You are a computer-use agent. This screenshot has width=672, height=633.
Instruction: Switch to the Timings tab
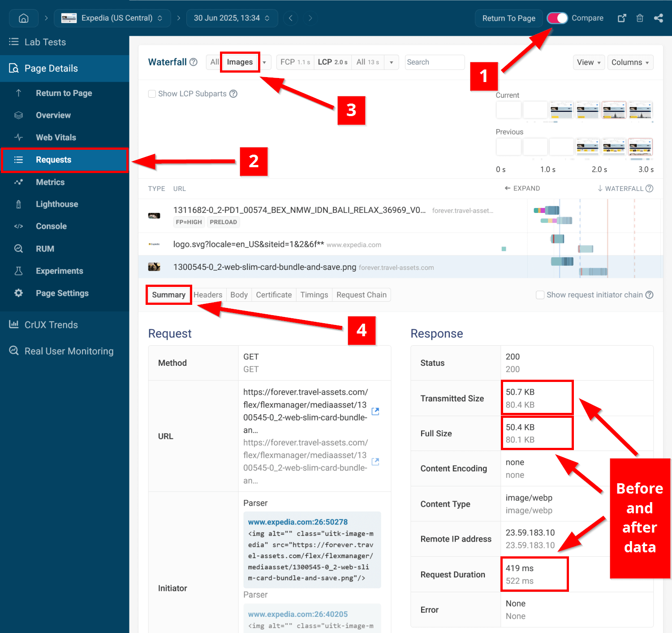(x=314, y=295)
